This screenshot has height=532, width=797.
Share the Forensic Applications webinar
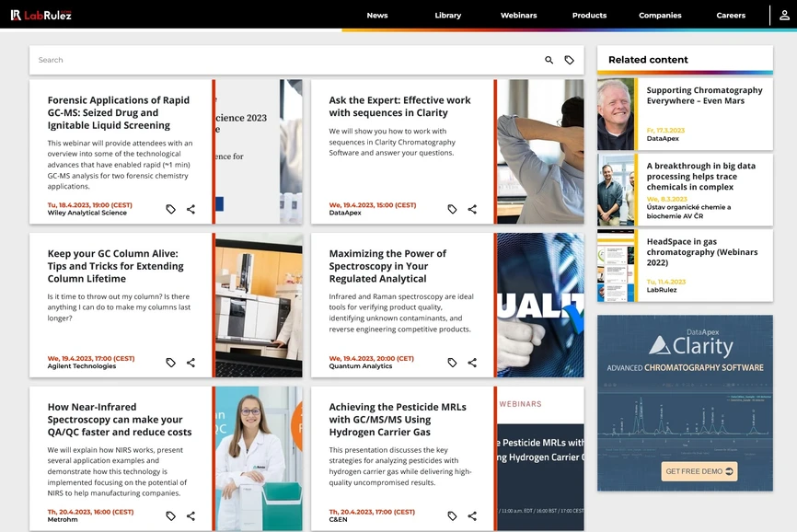pyautogui.click(x=191, y=209)
